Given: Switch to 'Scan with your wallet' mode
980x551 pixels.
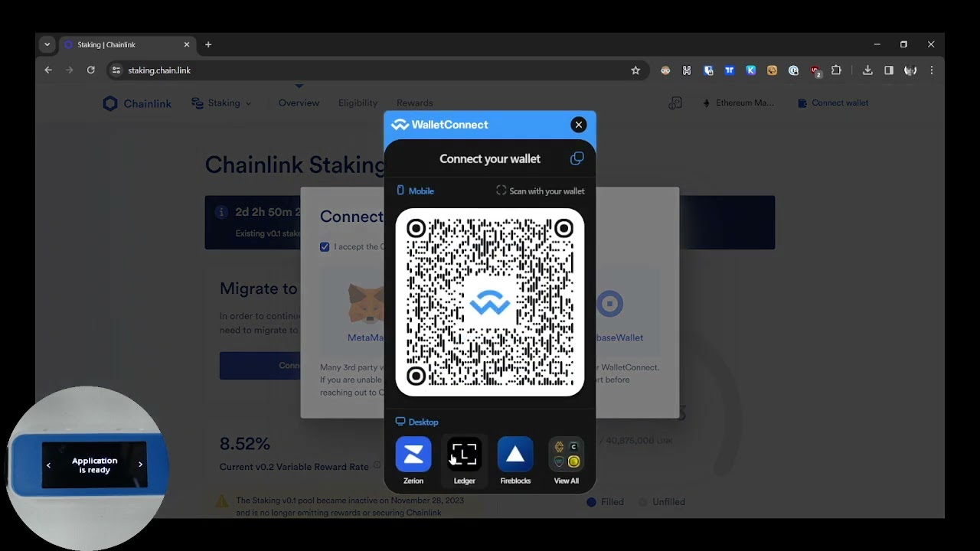Looking at the screenshot, I should pyautogui.click(x=541, y=191).
